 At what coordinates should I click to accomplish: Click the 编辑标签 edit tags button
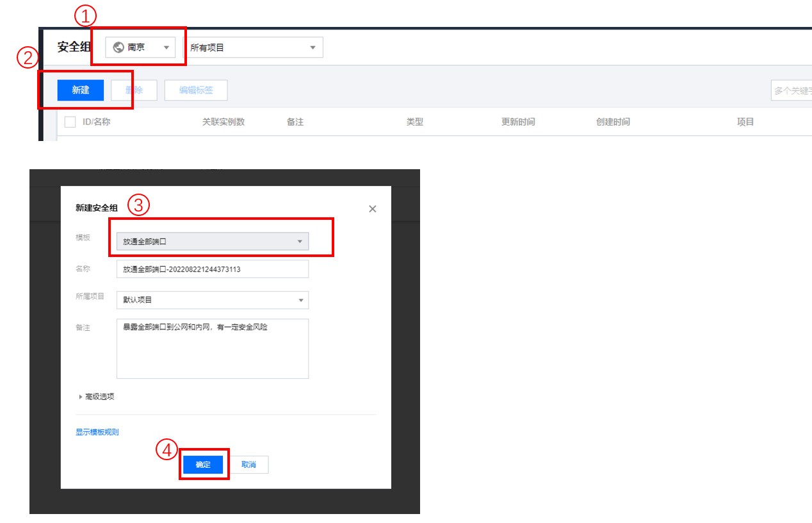pyautogui.click(x=196, y=90)
